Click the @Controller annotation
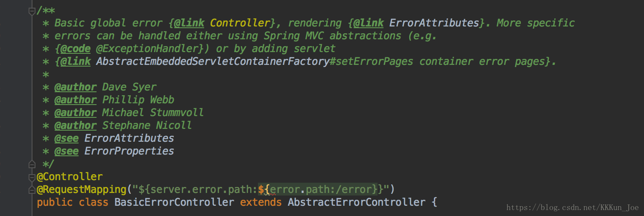The width and height of the screenshot is (644, 216). click(70, 177)
